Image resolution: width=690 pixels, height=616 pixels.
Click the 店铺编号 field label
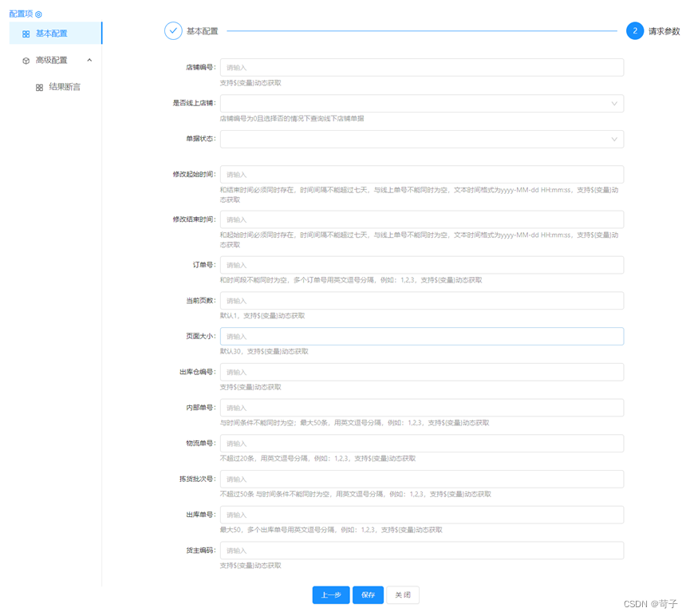(x=201, y=67)
